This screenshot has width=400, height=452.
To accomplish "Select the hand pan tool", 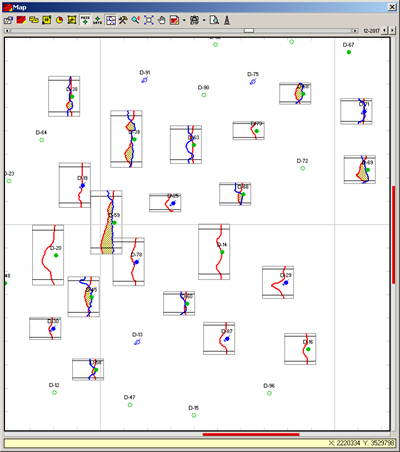I will point(161,20).
